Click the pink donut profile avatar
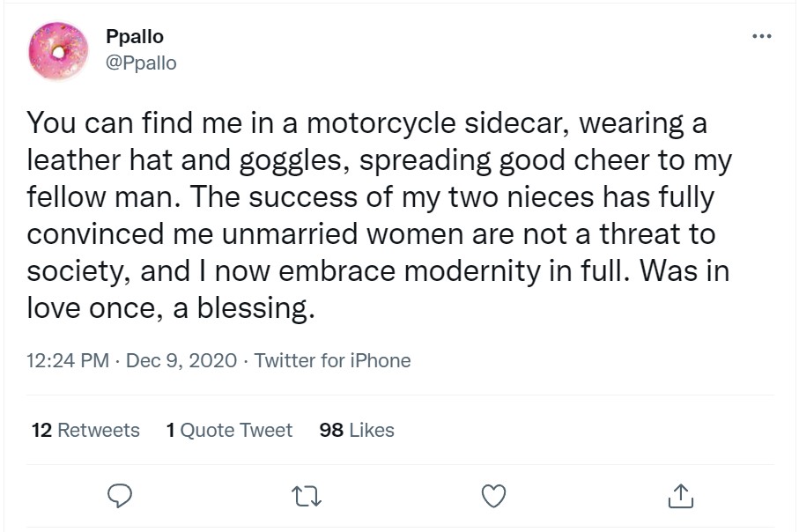The image size is (799, 532). point(59,49)
